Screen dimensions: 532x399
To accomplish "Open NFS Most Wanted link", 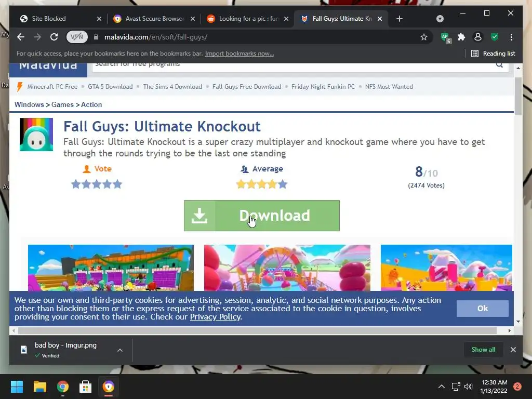I will (389, 87).
